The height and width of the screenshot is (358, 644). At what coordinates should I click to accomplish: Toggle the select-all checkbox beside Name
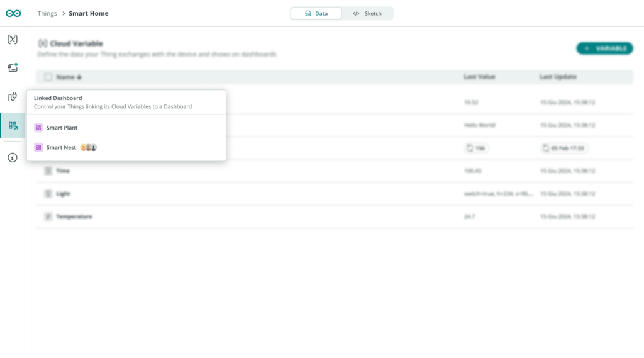[48, 77]
